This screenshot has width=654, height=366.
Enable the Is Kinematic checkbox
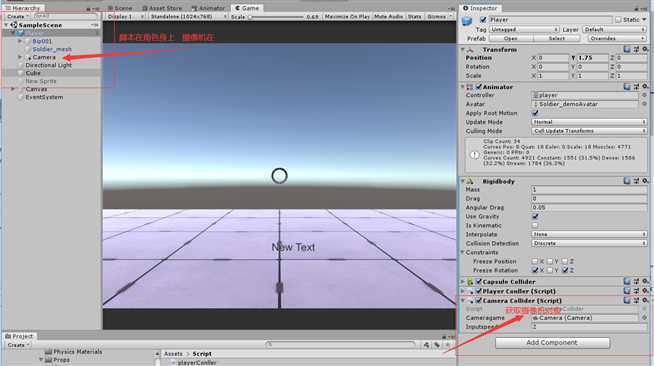point(535,226)
